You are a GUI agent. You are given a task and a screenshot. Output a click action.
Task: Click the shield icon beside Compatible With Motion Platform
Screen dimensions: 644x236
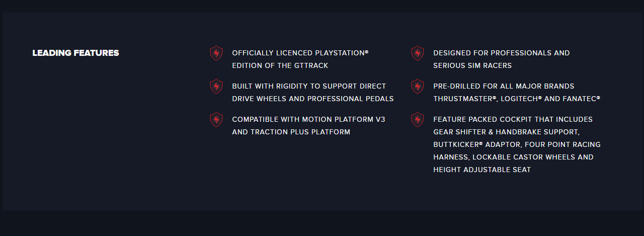click(216, 119)
